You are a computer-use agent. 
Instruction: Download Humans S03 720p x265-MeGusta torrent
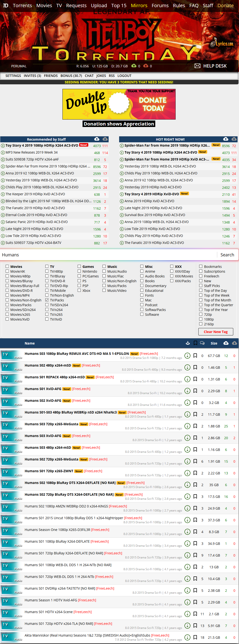point(187,426)
